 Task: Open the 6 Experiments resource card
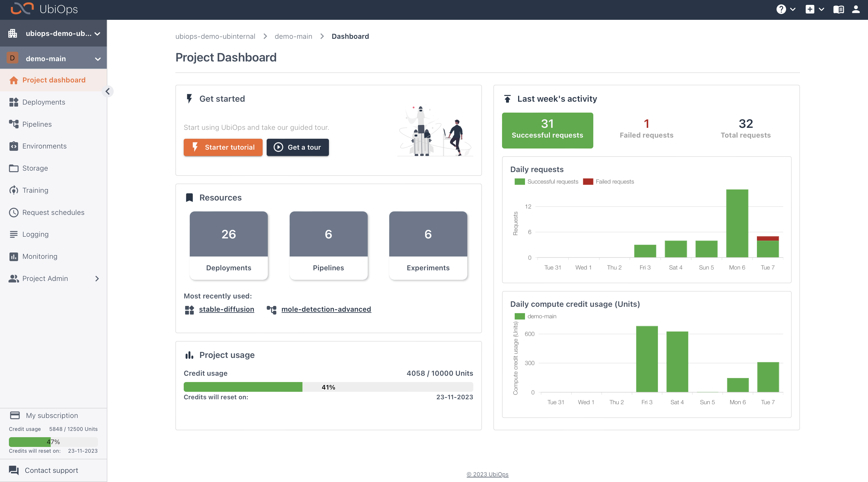tap(428, 246)
